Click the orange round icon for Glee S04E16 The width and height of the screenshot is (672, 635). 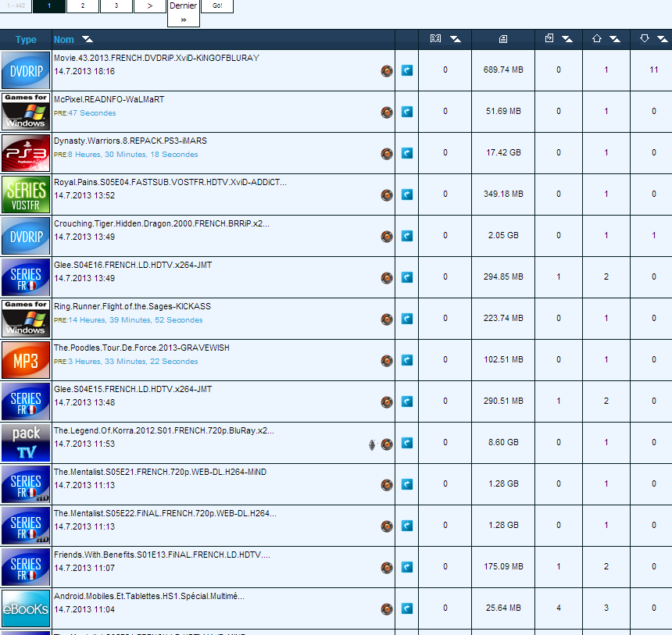(x=387, y=278)
